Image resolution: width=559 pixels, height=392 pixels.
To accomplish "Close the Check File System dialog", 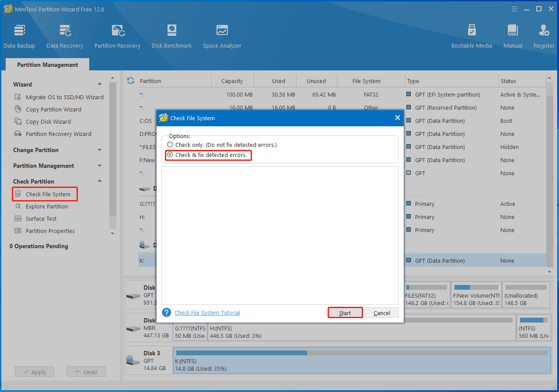I will pos(397,118).
